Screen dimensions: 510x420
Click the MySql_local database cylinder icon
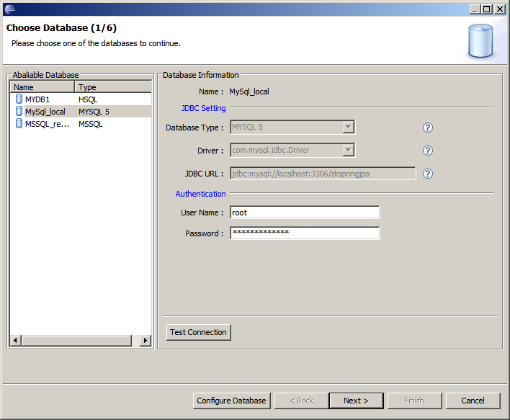[x=19, y=111]
